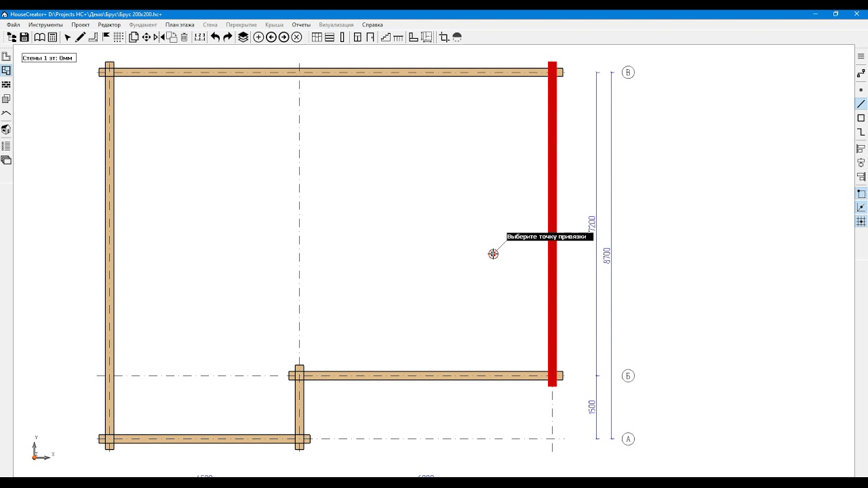Open the layers stack icon
The height and width of the screenshot is (488, 868).
pos(243,37)
